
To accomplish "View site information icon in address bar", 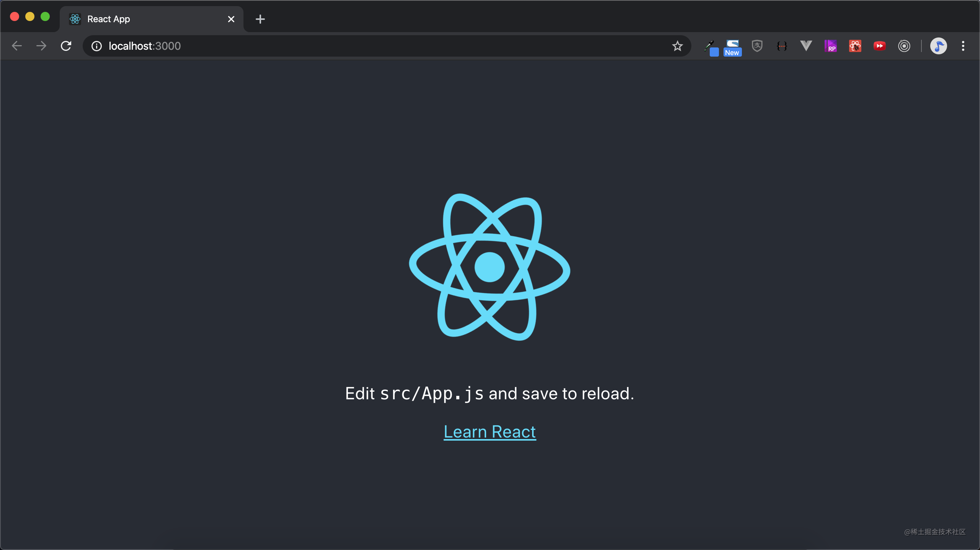I will point(96,46).
